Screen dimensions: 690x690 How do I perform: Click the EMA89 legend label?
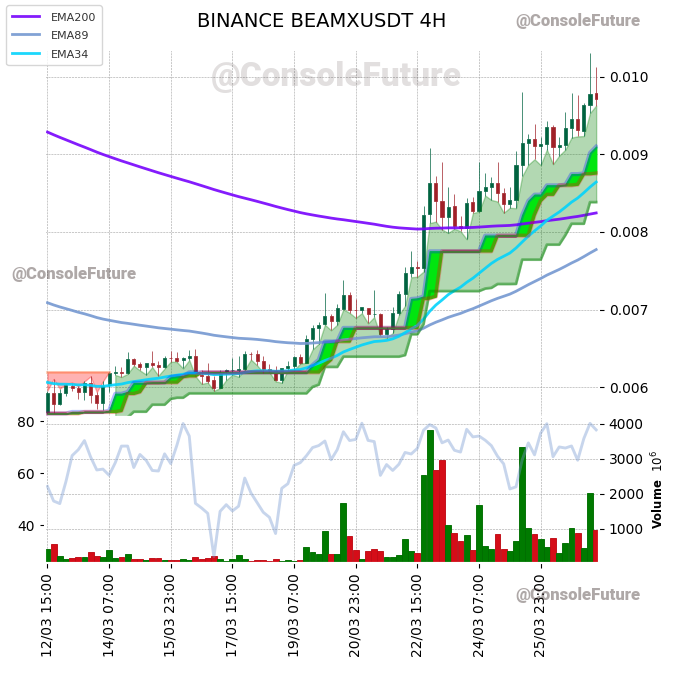[x=70, y=35]
